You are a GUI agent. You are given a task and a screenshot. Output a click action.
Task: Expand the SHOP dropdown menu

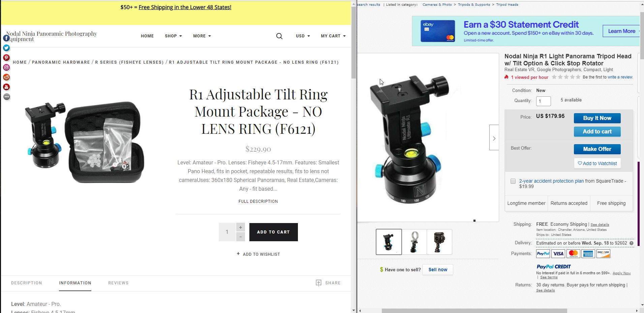click(173, 36)
